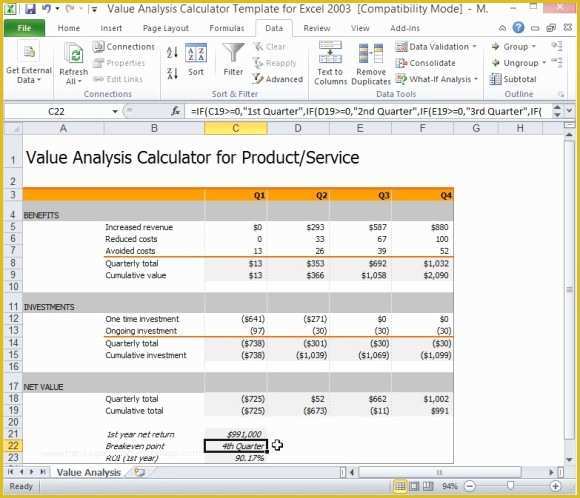Switch to Page Layout view button
The height and width of the screenshot is (498, 580).
414,486
